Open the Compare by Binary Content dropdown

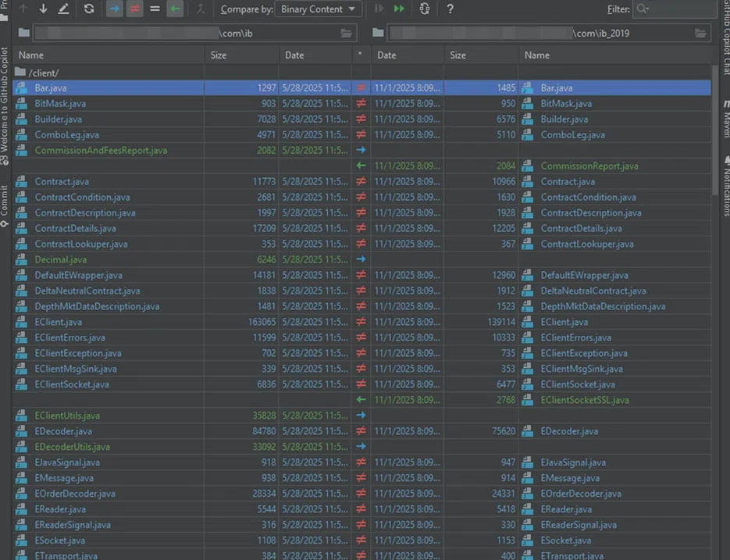pos(318,9)
